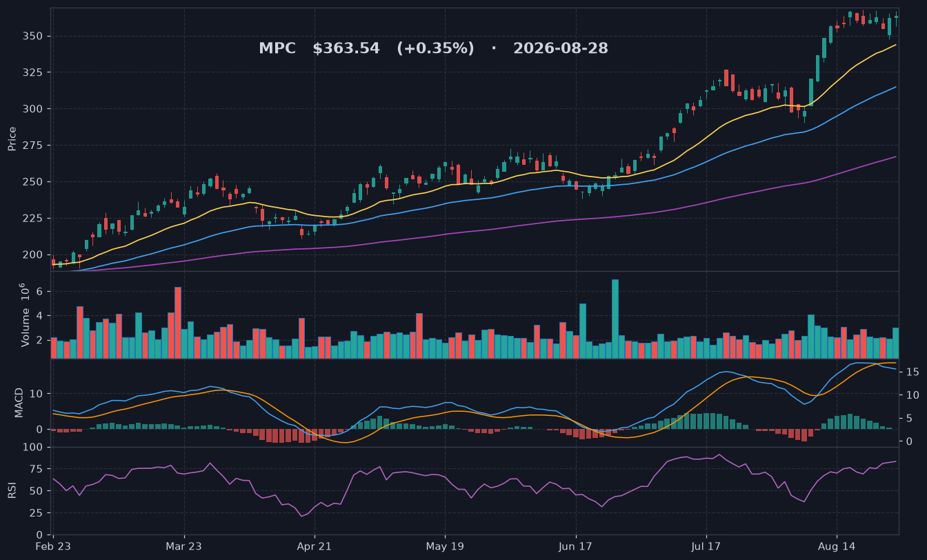927x560 pixels.
Task: Click the Apr 21 date label
Action: [315, 546]
